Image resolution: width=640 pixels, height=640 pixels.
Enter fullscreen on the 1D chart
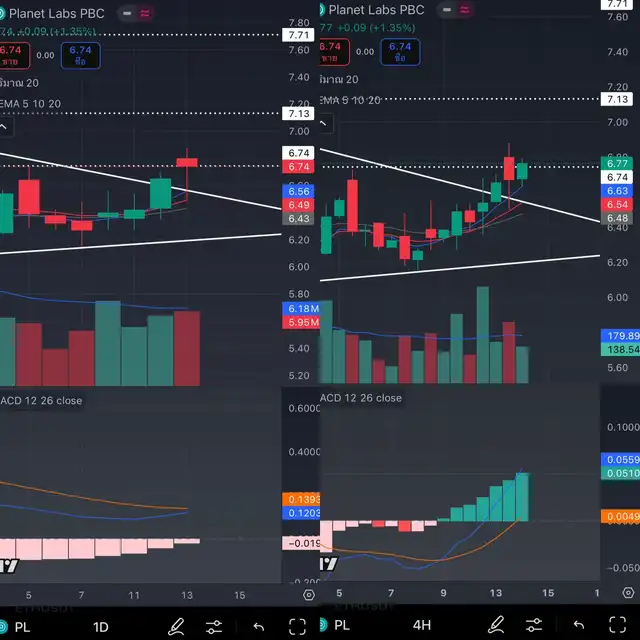[x=297, y=626]
